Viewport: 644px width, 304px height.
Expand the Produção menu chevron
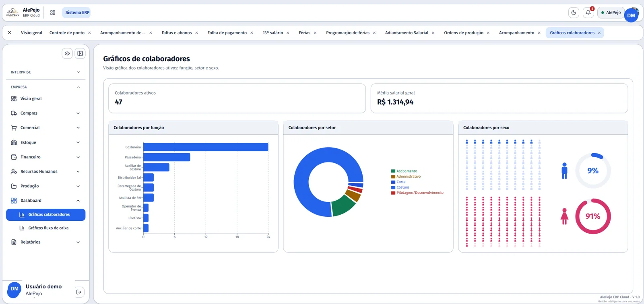point(78,186)
